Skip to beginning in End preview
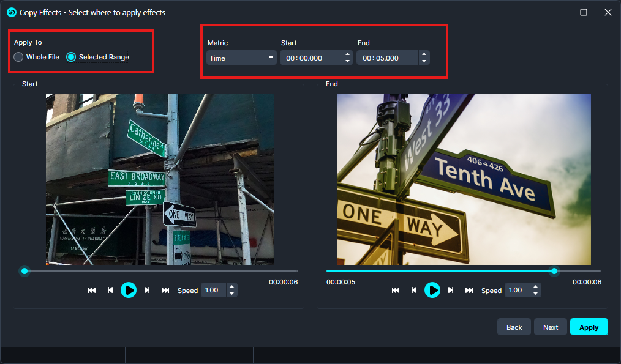 (x=396, y=290)
